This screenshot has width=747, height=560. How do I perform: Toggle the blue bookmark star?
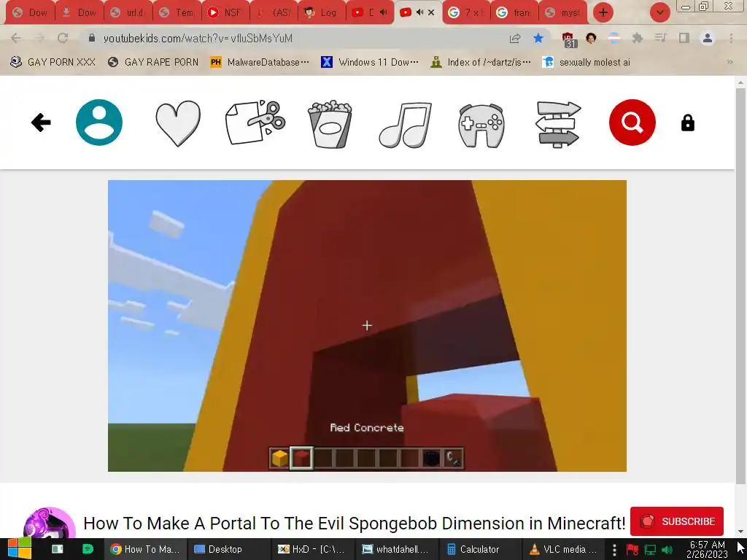(538, 38)
